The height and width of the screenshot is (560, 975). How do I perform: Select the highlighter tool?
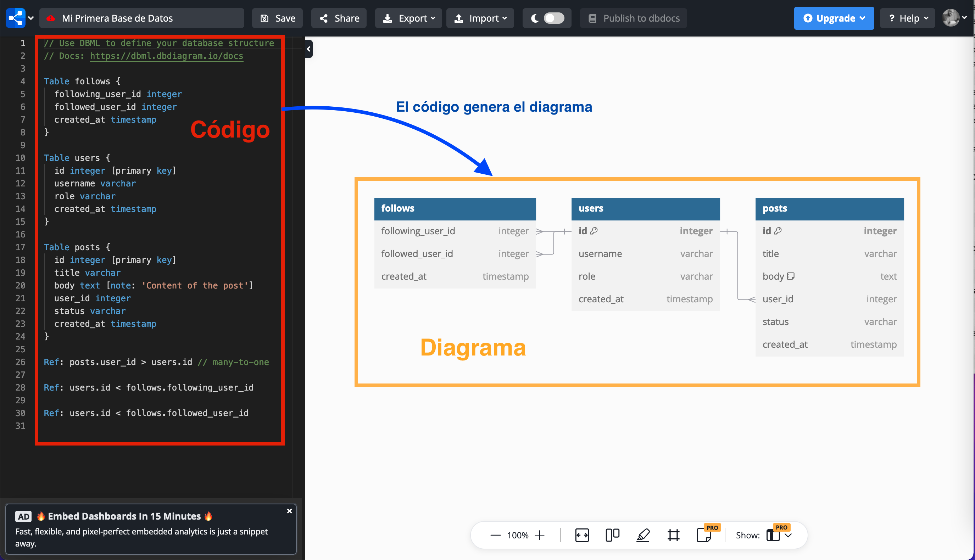click(643, 535)
